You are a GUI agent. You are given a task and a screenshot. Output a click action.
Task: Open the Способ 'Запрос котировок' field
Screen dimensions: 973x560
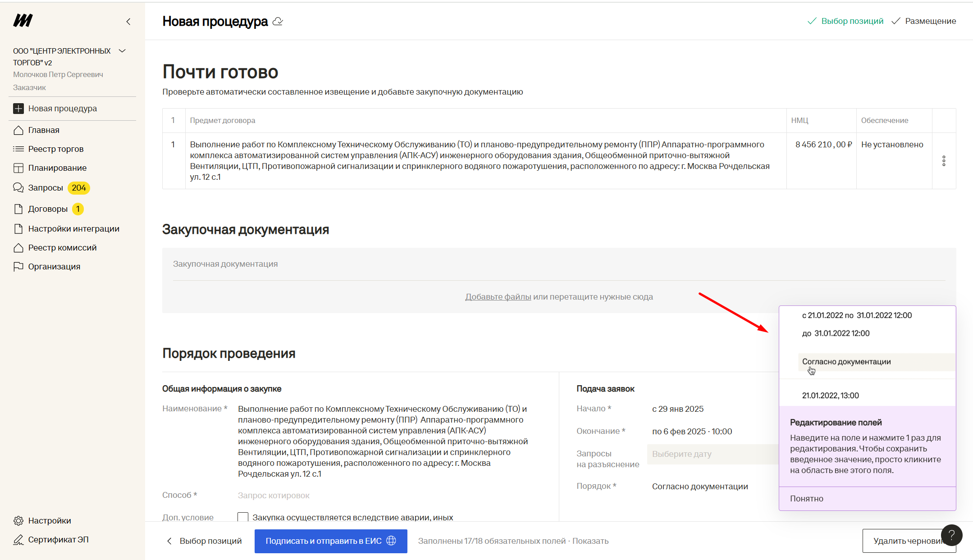274,496
